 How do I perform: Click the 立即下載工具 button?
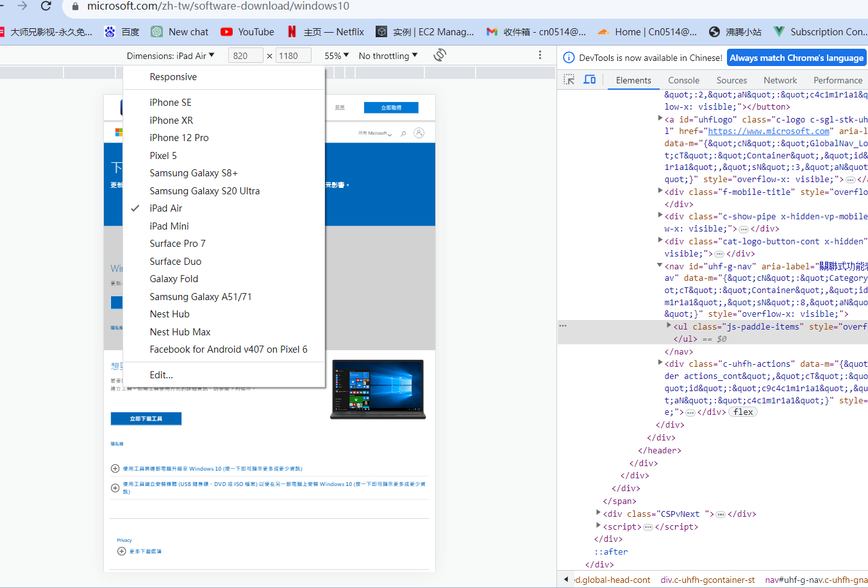tap(146, 419)
